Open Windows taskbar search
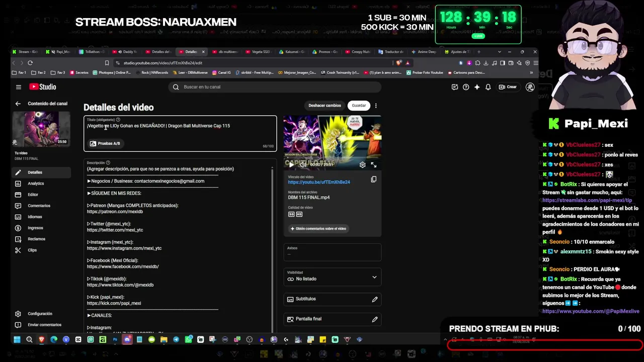This screenshot has width=644, height=362. (29, 340)
